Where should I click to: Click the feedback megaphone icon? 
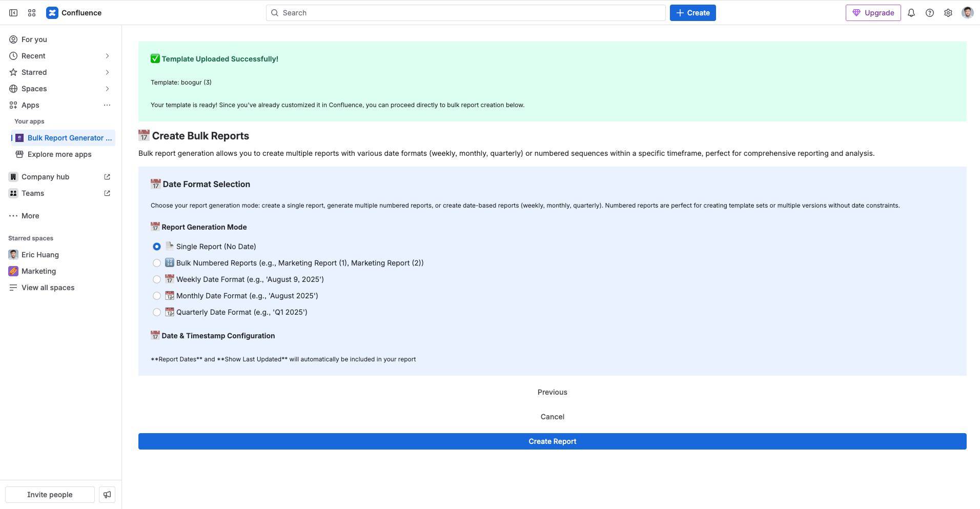(x=107, y=495)
